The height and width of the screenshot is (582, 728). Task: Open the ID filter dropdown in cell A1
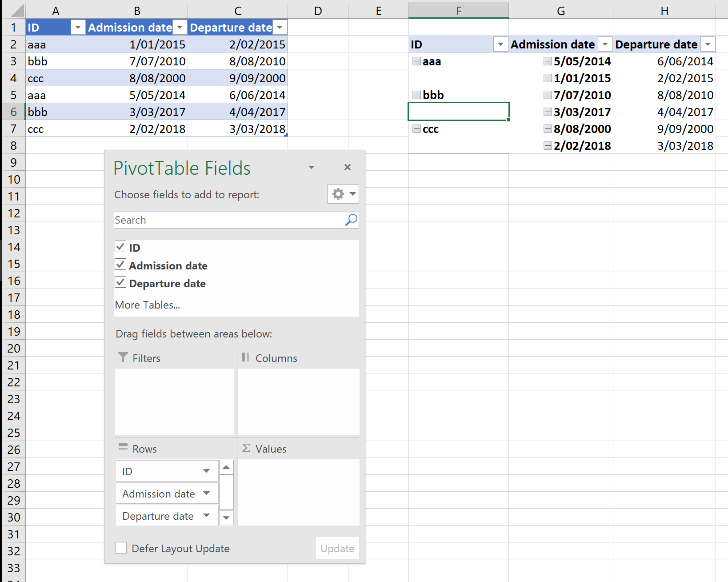[78, 28]
